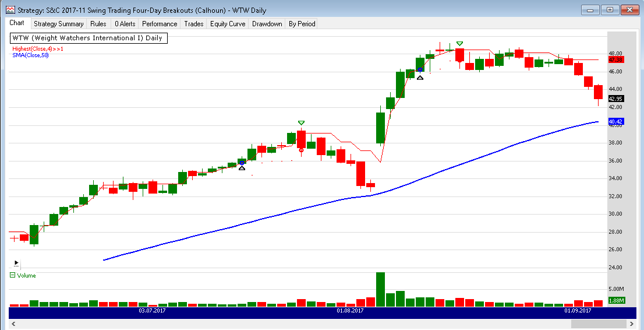Viewport: 644px width, 330px height.
Task: Click the green exit triangle near 39.00 level
Action: click(x=301, y=122)
